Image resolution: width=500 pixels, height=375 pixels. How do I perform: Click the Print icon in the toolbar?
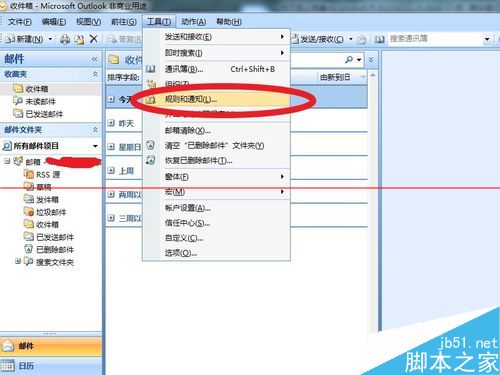click(65, 39)
